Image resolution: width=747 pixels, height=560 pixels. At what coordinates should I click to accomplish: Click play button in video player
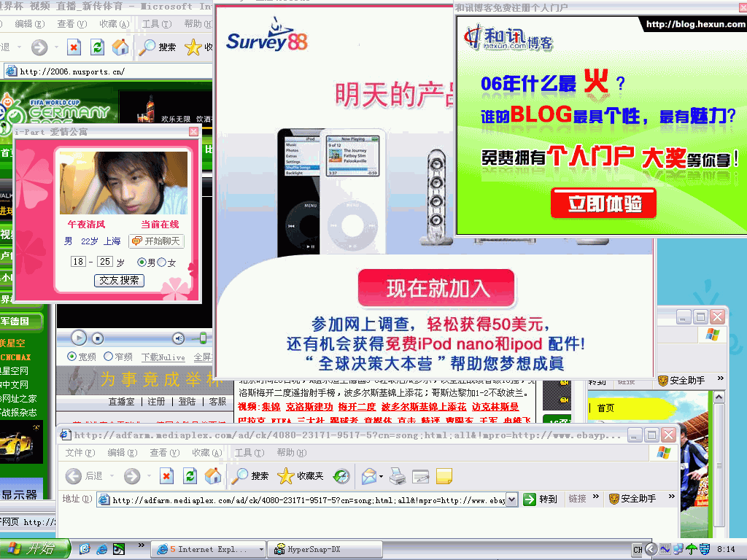tap(79, 338)
